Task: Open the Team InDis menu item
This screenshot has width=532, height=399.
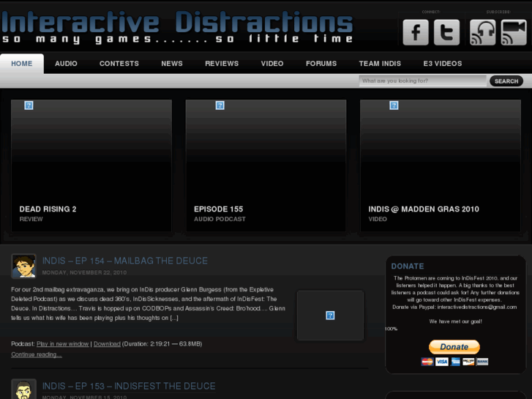Action: point(380,64)
